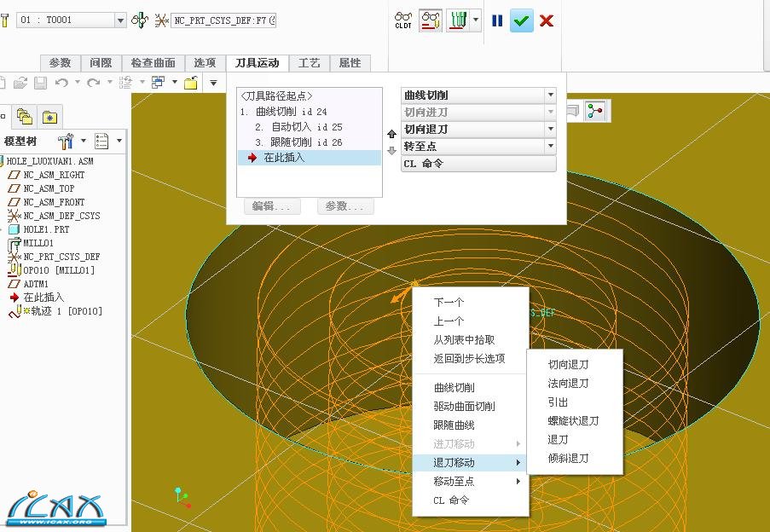The image size is (770, 532).
Task: Click the 编辑... button
Action: pyautogui.click(x=272, y=206)
